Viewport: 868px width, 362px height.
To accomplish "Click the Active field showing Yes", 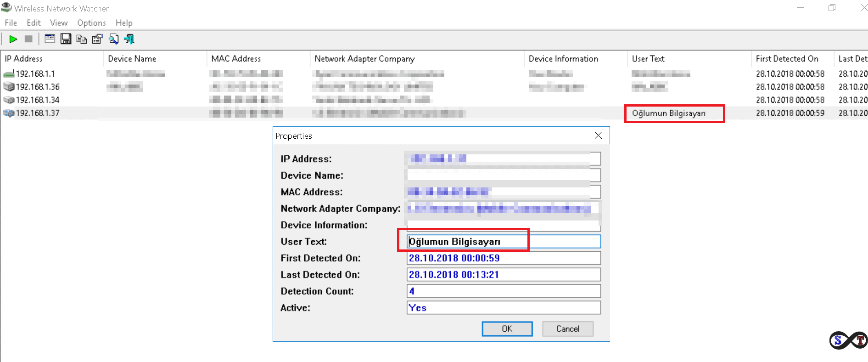I will coord(504,308).
